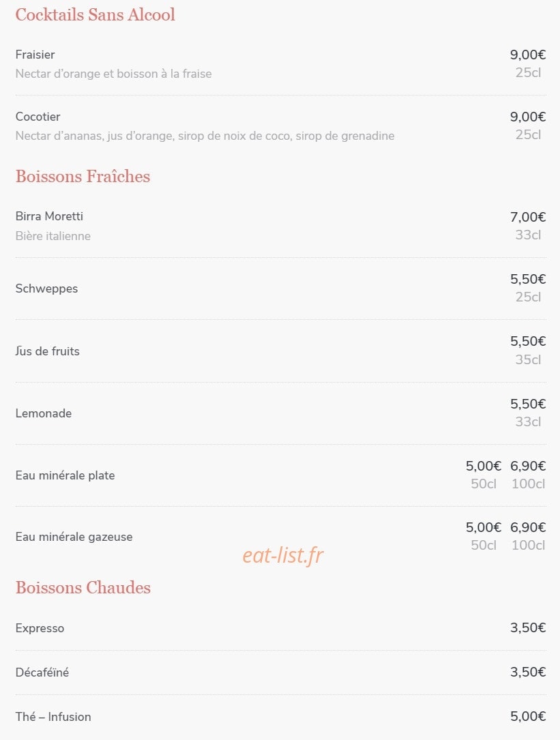Click the Boissons Chaudes section heading
The height and width of the screenshot is (740, 560).
coord(83,587)
